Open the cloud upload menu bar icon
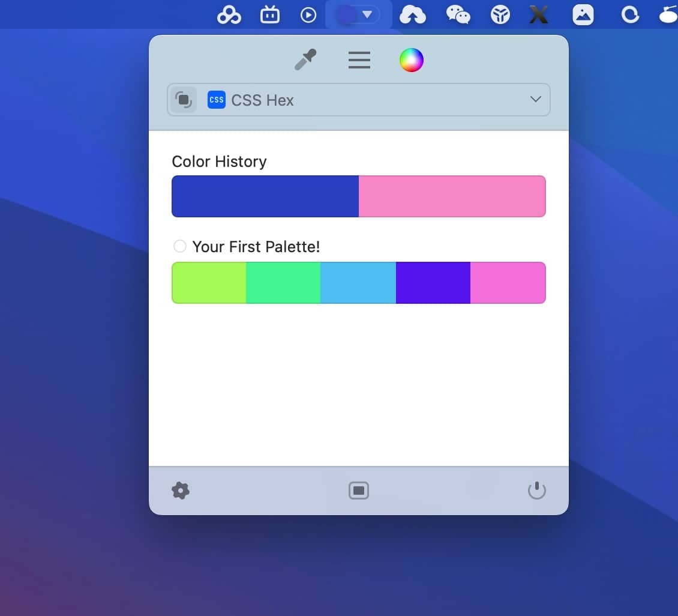Image resolution: width=678 pixels, height=616 pixels. click(x=413, y=15)
